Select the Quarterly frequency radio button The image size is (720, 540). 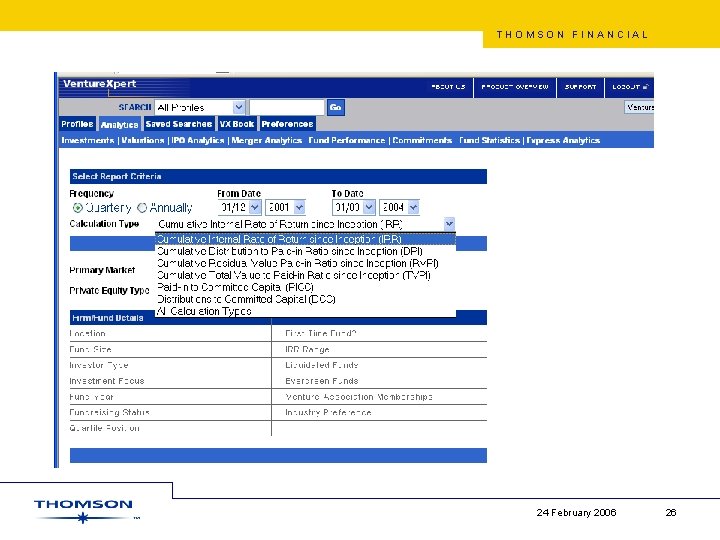click(78, 208)
